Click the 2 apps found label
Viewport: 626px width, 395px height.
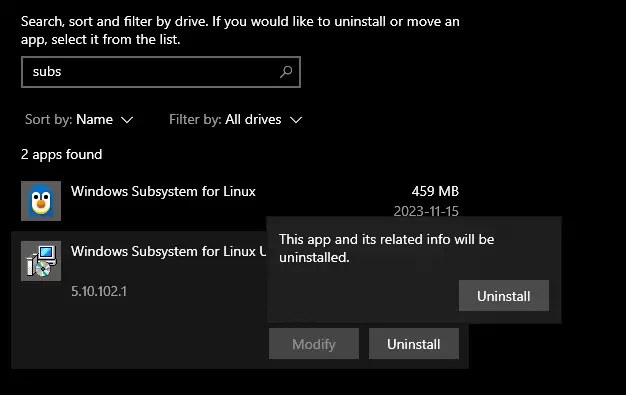tap(61, 155)
